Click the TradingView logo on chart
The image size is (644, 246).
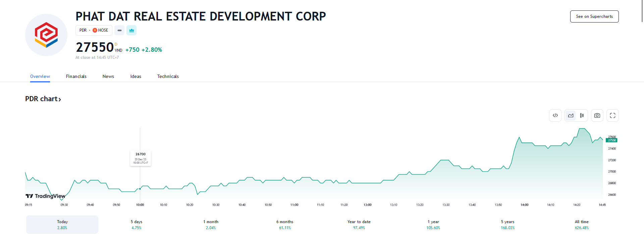pyautogui.click(x=46, y=196)
